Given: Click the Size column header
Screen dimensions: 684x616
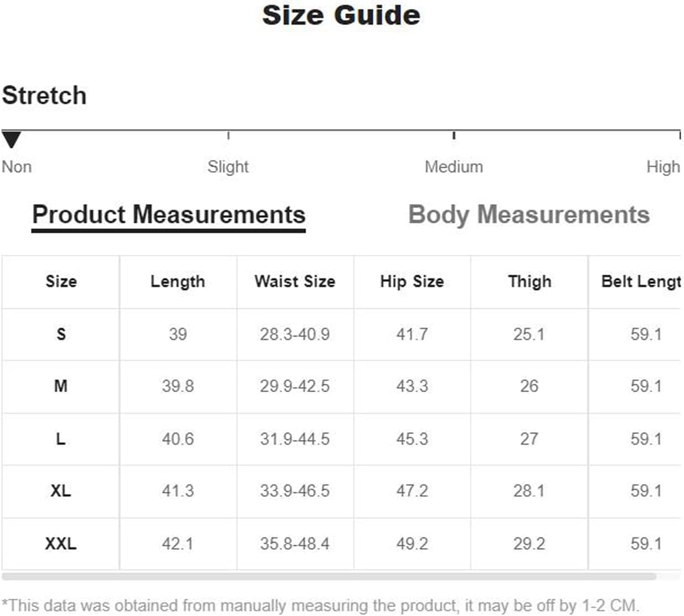Looking at the screenshot, I should point(61,281).
